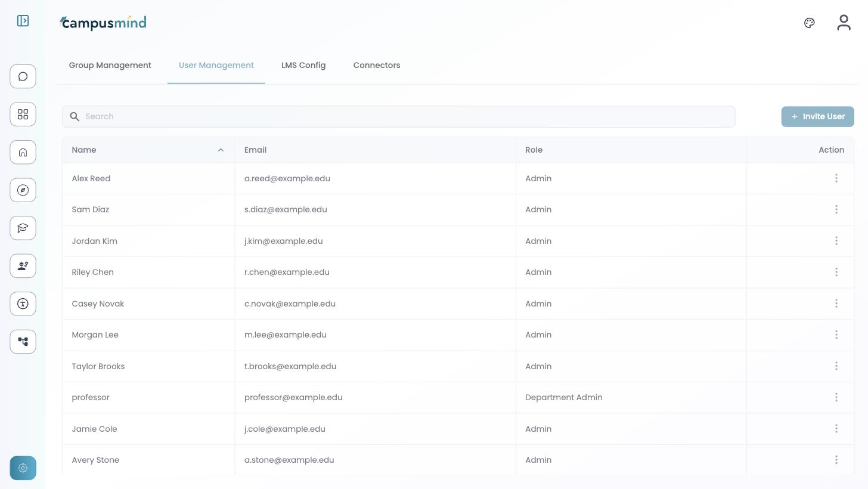Click email a.reed@example.edu

[x=287, y=178]
